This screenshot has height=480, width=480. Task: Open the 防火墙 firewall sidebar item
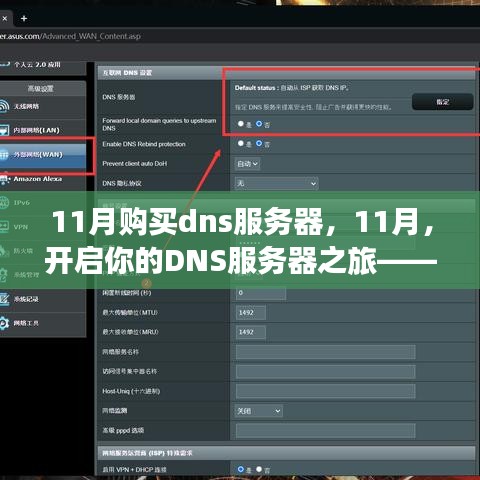pyautogui.click(x=43, y=251)
